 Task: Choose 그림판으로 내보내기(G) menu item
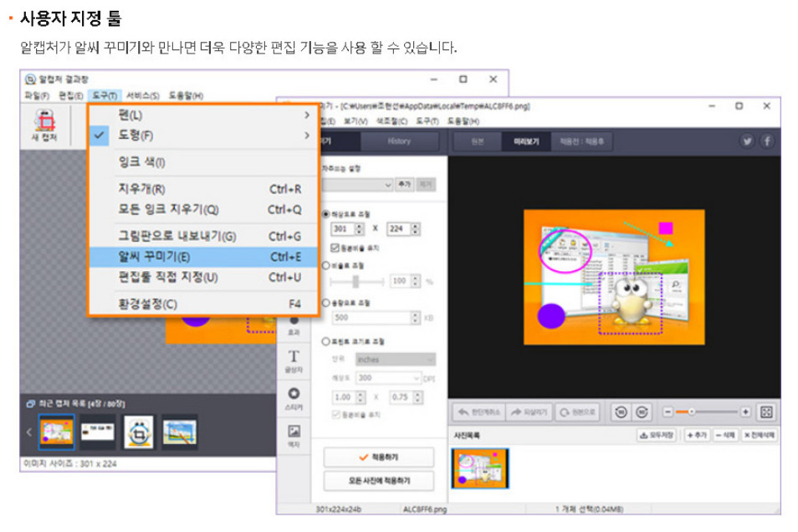203,236
